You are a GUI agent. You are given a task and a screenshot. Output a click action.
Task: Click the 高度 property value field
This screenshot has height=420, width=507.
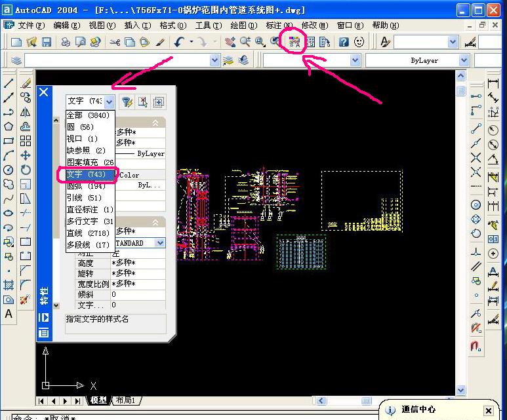138,263
